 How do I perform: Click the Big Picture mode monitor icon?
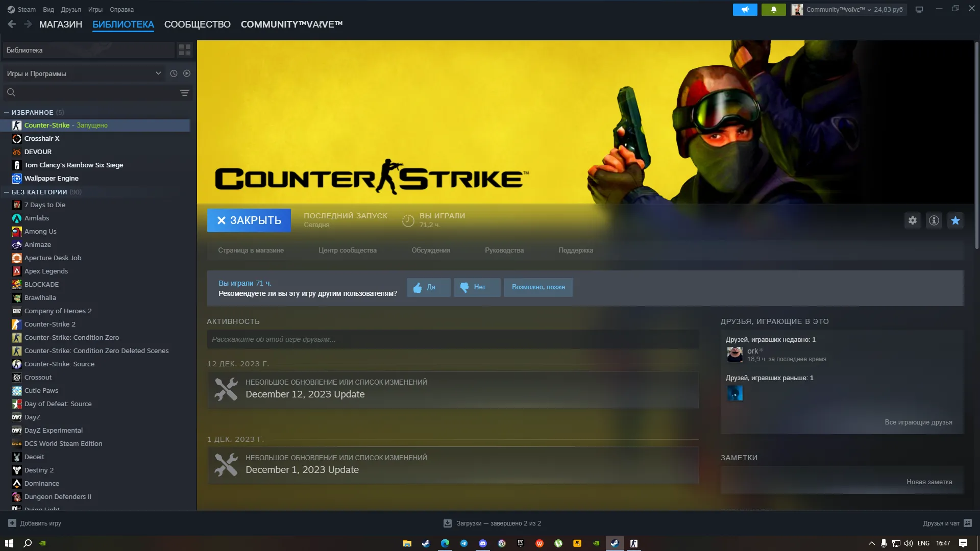click(x=919, y=9)
